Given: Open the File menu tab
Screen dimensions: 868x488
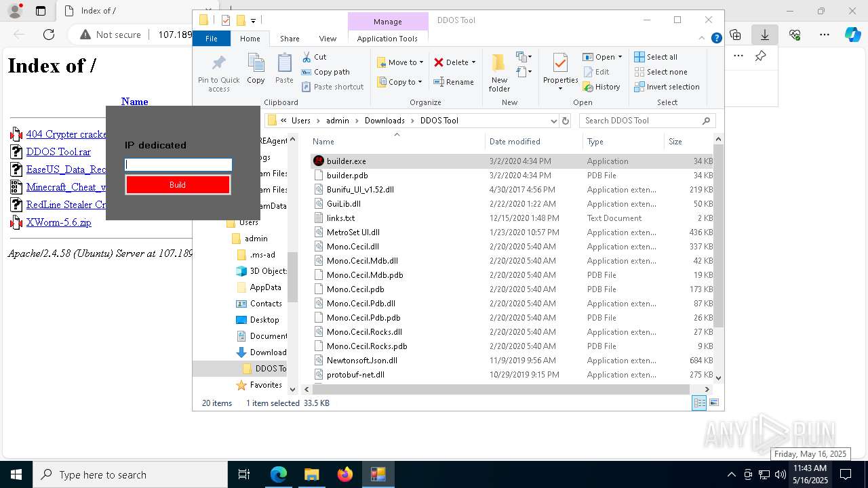Looking at the screenshot, I should point(212,39).
